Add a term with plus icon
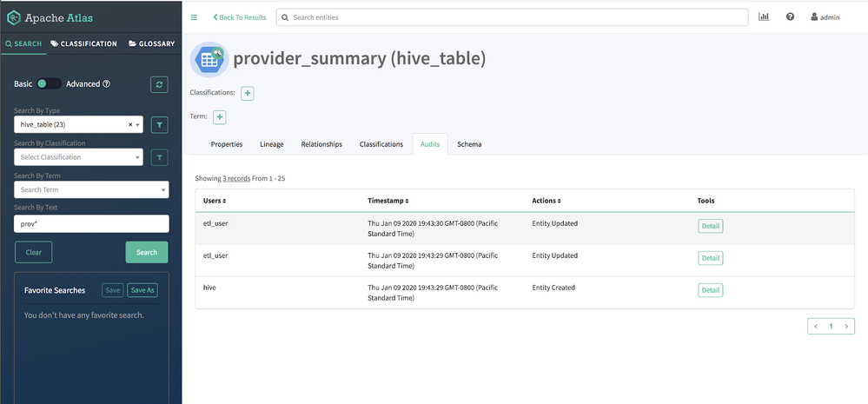 (x=220, y=117)
